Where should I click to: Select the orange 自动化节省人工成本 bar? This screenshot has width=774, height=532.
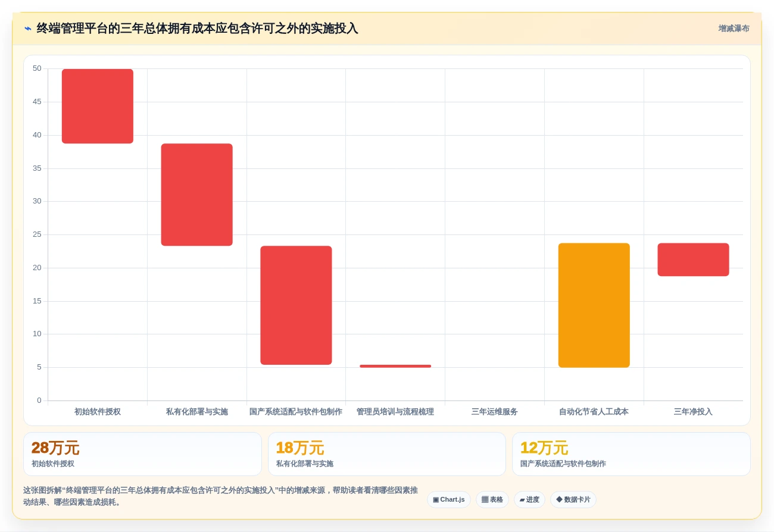(594, 305)
